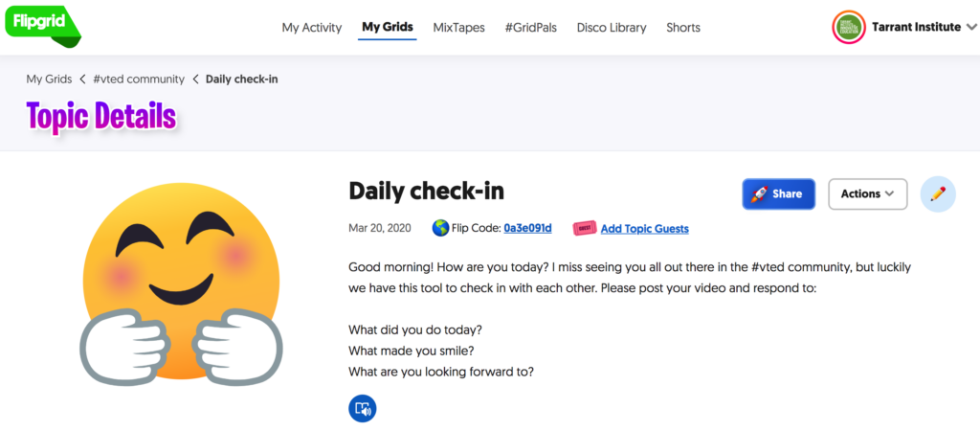
Task: Switch to Disco Library
Action: pos(612,28)
